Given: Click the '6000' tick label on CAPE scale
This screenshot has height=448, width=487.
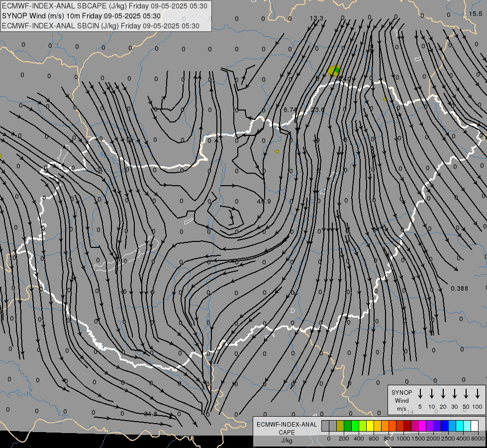Looking at the screenshot, I should click(x=478, y=439).
